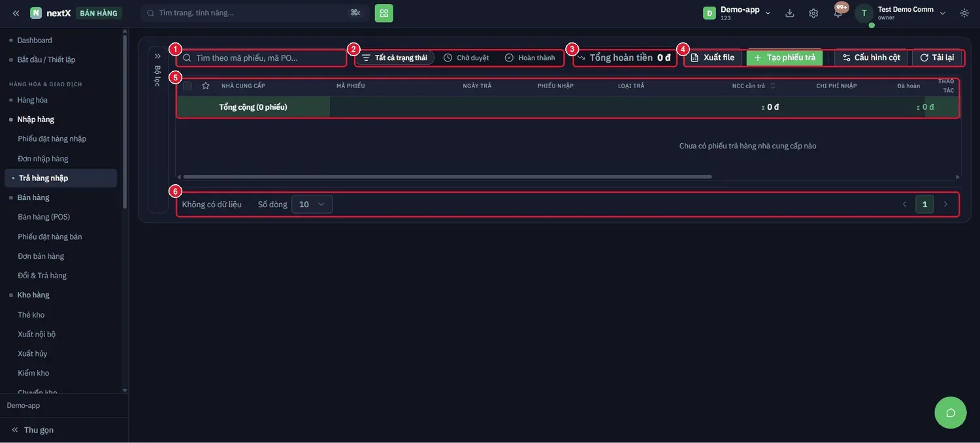Open the Số dòng rows dropdown
The width and height of the screenshot is (980, 443).
pos(312,205)
